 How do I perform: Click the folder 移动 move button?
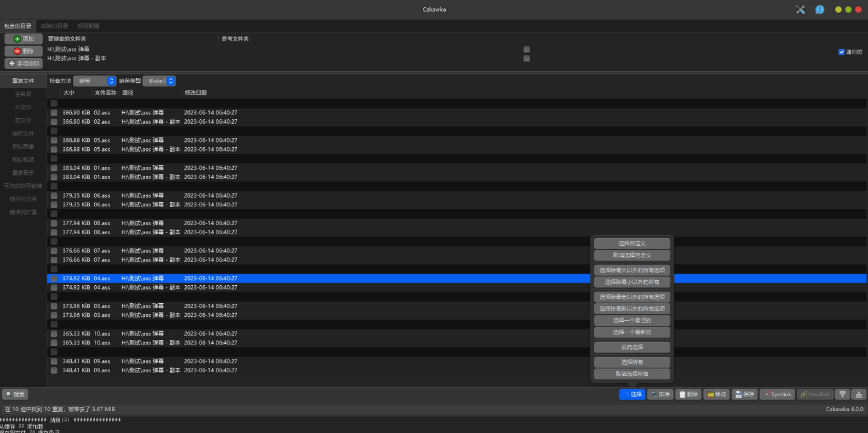[x=716, y=394]
